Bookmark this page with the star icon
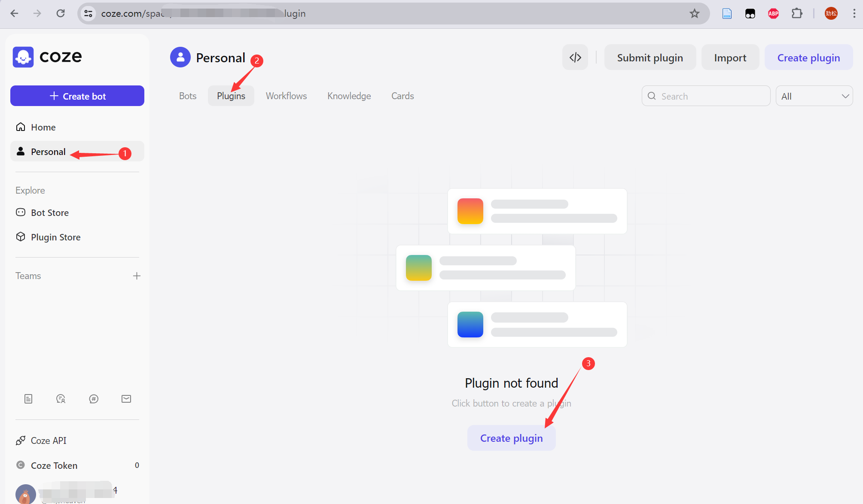Screen dimensions: 863x504 (695, 14)
